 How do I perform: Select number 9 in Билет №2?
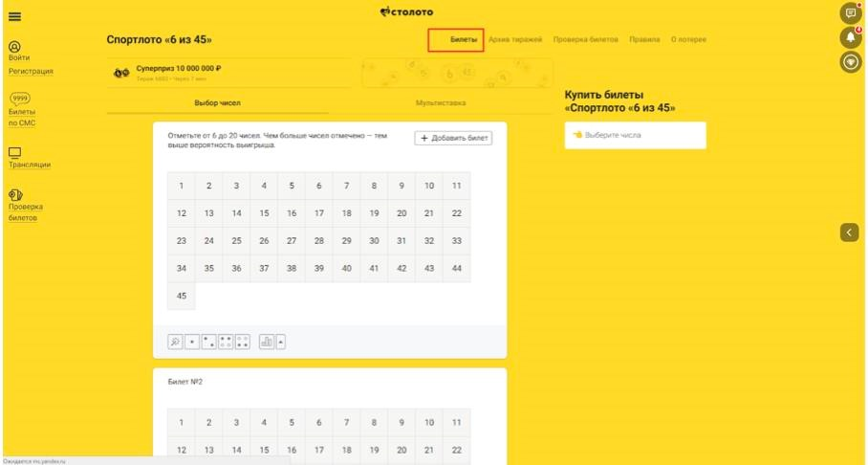click(x=401, y=423)
